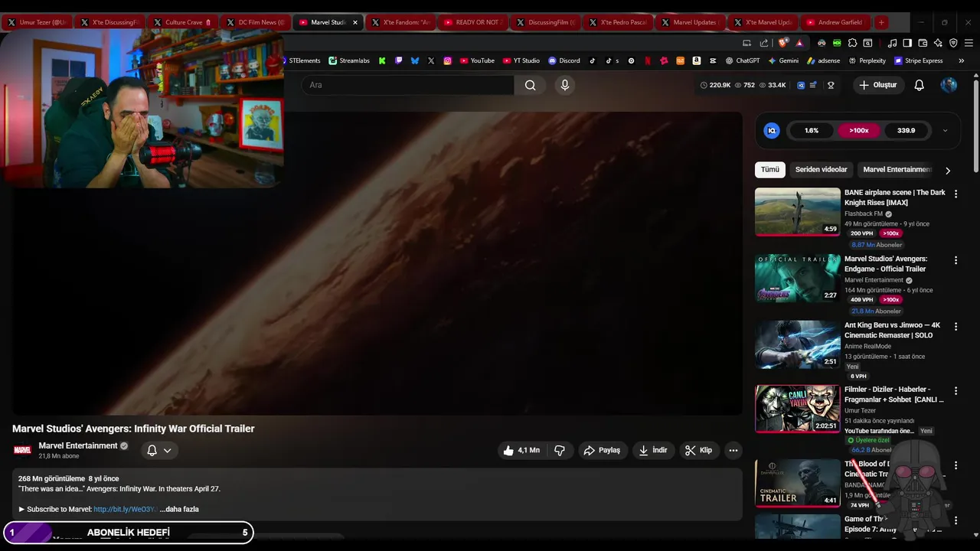980x551 pixels.
Task: Click 1.6% stat pill in vidIQ panel
Action: 812,131
